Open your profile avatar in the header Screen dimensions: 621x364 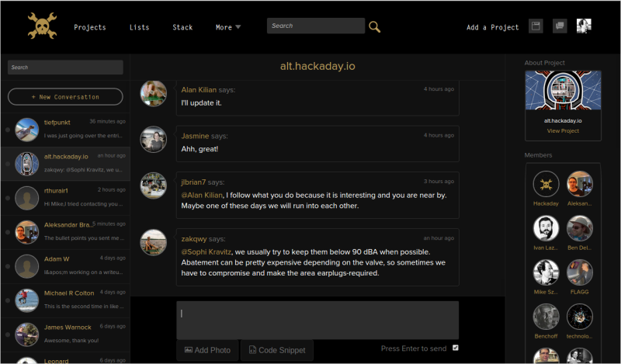tap(584, 26)
